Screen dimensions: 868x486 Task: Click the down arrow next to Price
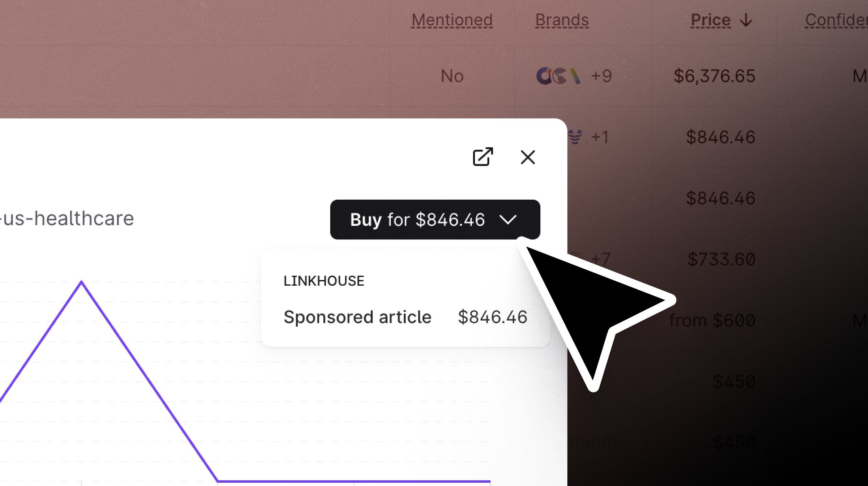[x=746, y=20]
